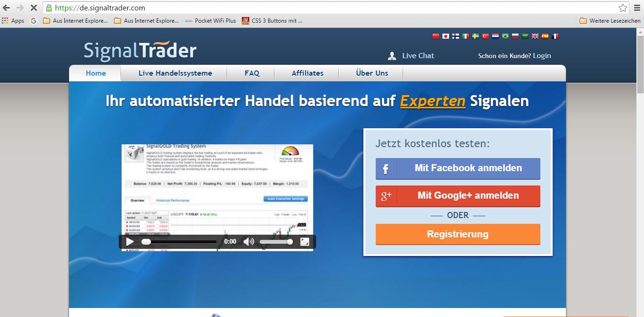Select the Swedish flag icon

click(x=476, y=36)
